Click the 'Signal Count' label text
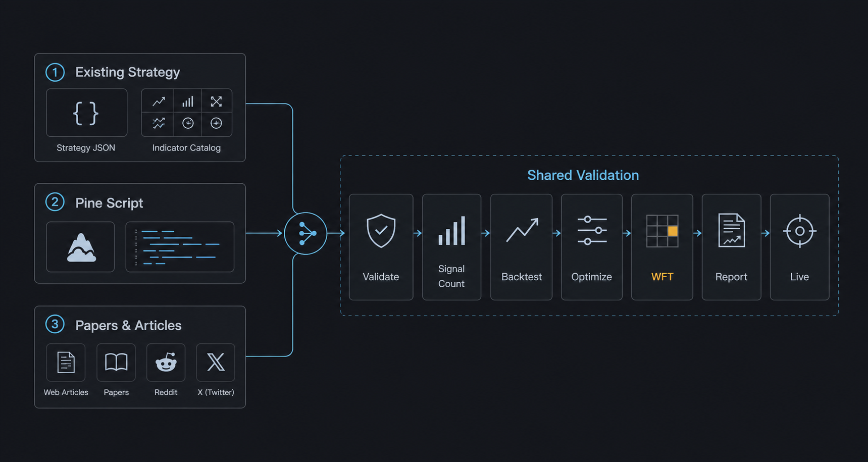 [x=451, y=276]
